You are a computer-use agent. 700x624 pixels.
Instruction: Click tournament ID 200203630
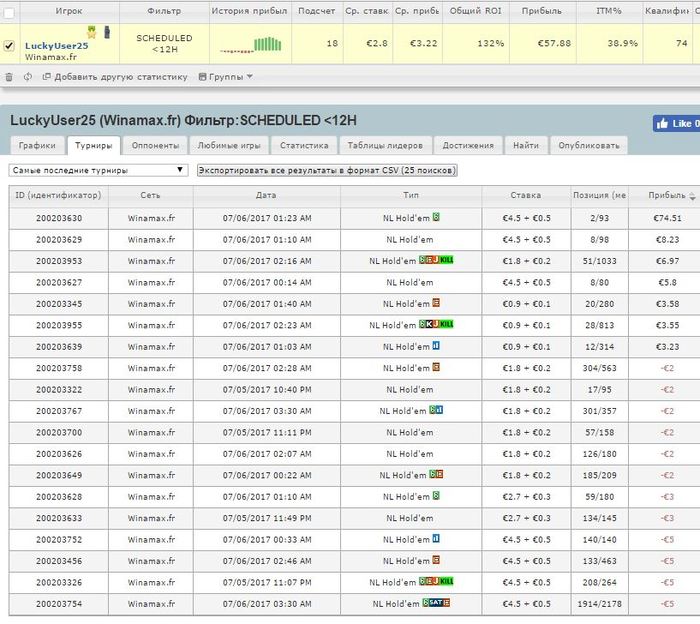59,218
